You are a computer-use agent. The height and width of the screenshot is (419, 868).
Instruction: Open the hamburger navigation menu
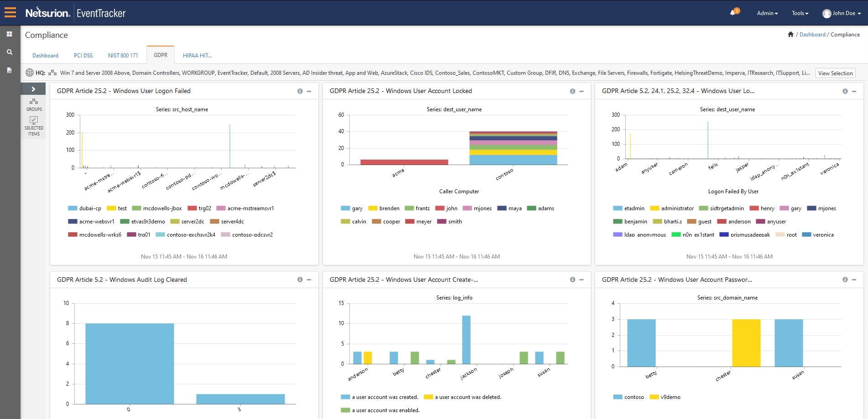(10, 12)
